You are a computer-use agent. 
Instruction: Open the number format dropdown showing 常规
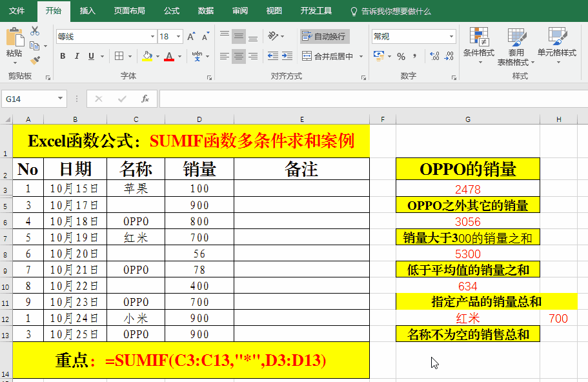[451, 37]
